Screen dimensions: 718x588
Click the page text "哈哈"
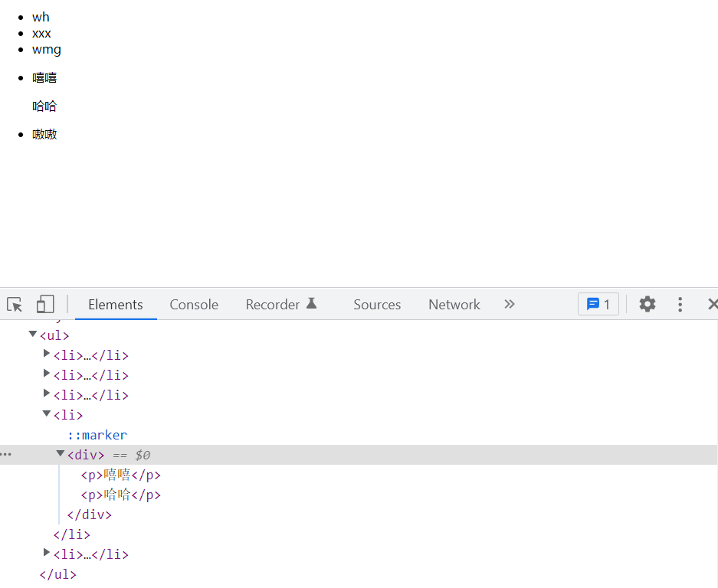[44, 106]
